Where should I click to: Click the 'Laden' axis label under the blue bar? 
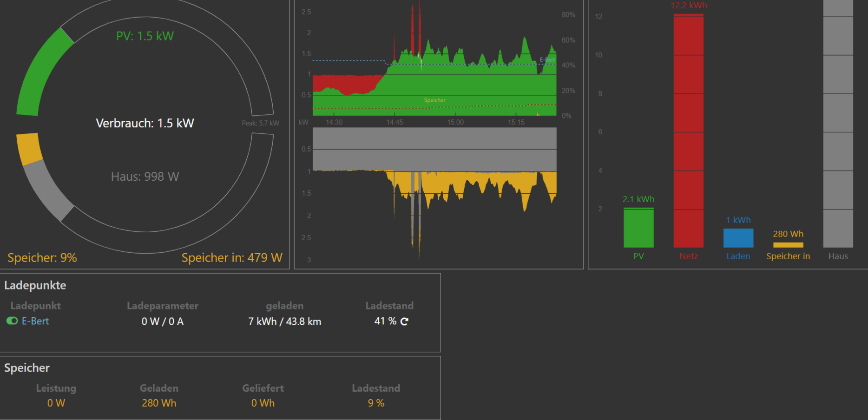738,256
